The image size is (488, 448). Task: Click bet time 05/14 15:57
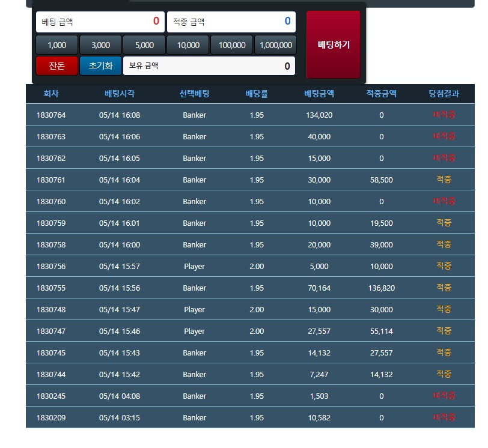[120, 267]
